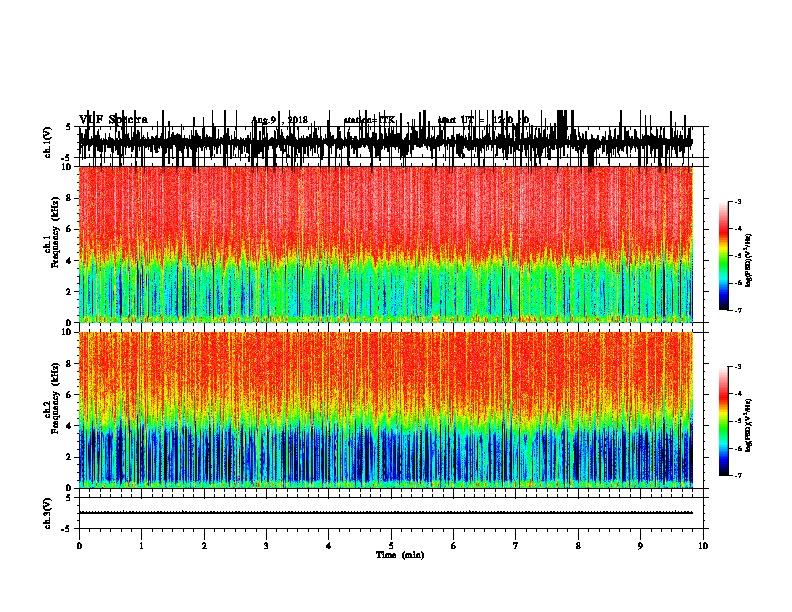Screen dimensions: 792x612
Task: Click the ch.1 spectrogram plot
Action: 386,244
